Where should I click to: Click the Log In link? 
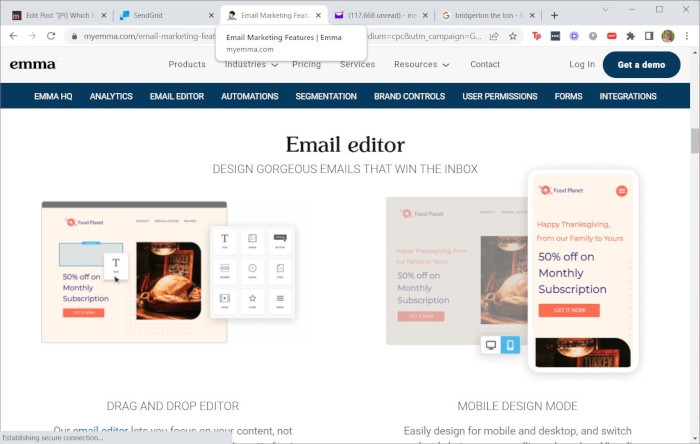[x=582, y=64]
